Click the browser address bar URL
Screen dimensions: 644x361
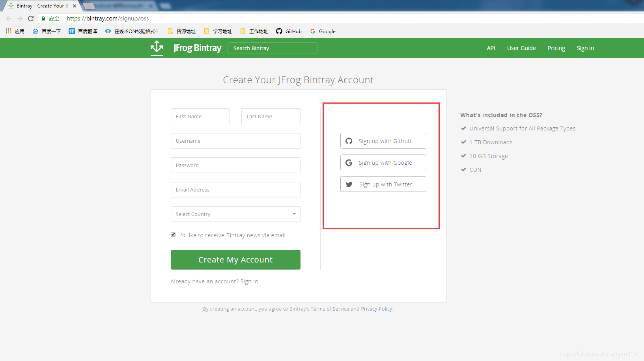[108, 19]
